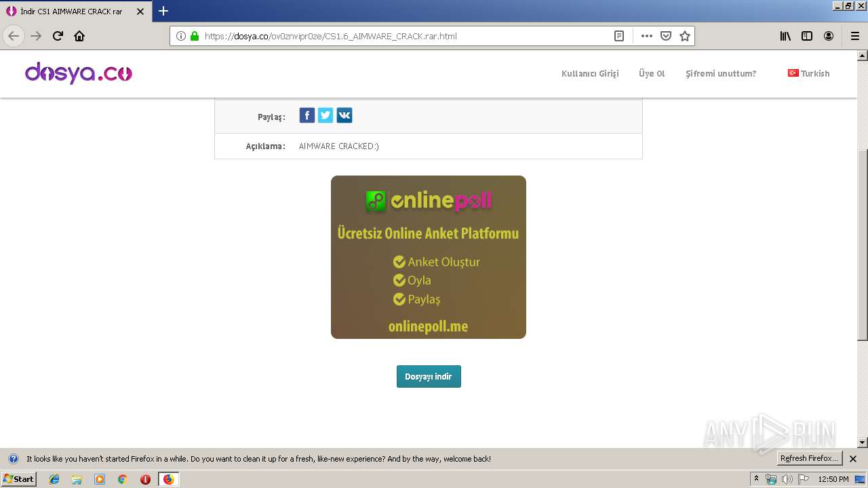Open Kullanıcı Girişi login link
This screenshot has width=868, height=488.
tap(590, 73)
